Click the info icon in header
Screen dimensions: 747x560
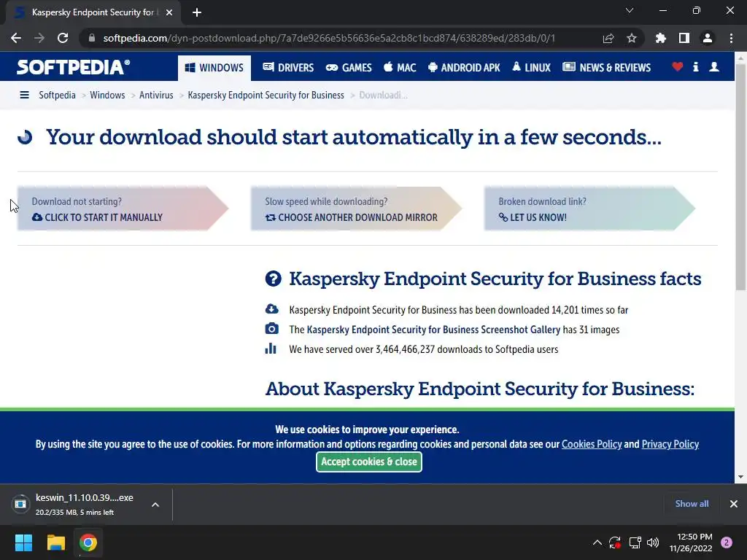click(695, 66)
